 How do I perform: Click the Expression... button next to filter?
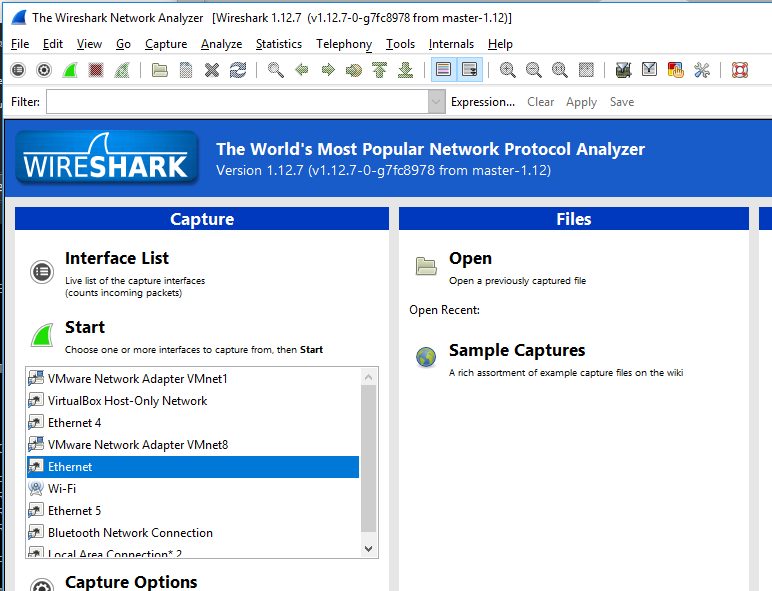coord(482,102)
